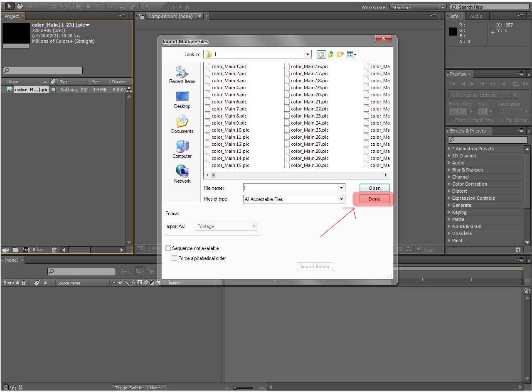Select the Hand tool
The height and width of the screenshot is (392, 532).
coord(20,6)
